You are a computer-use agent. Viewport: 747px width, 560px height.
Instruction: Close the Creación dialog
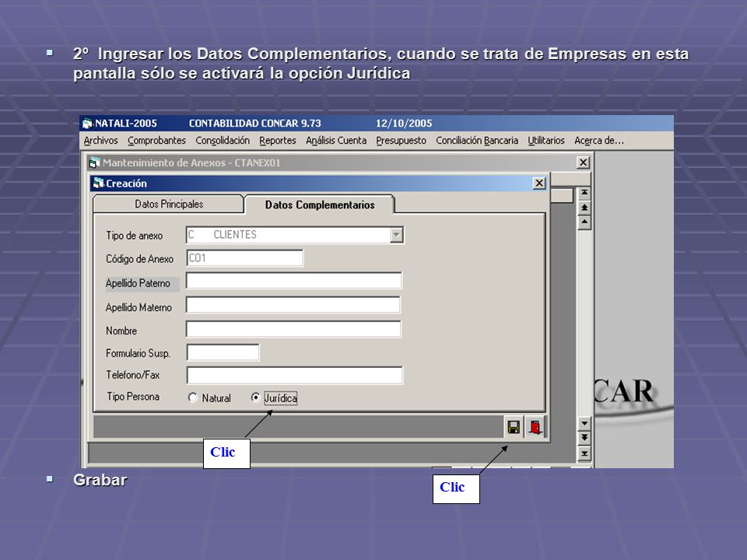tap(538, 184)
